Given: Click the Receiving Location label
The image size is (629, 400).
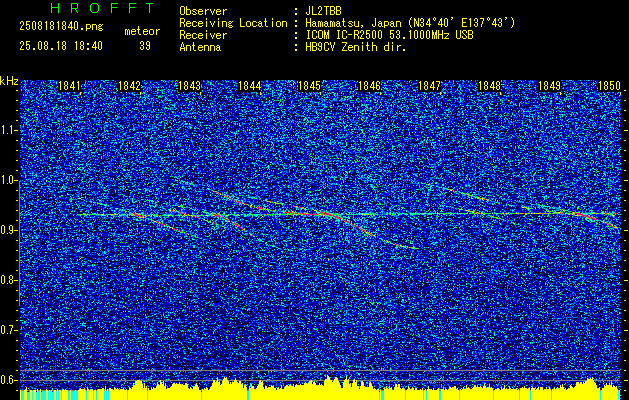Looking at the screenshot, I should [x=233, y=23].
